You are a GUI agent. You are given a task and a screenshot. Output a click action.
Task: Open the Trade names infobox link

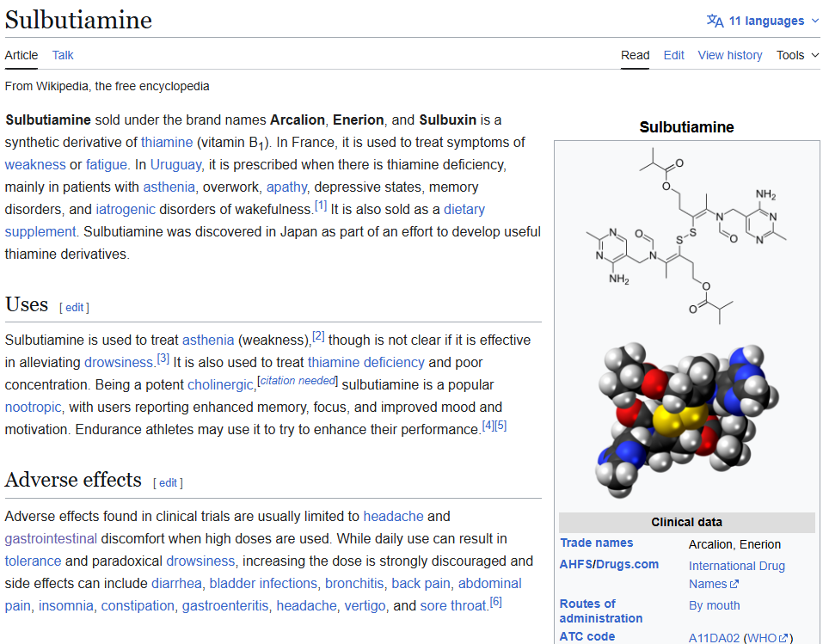tap(596, 543)
